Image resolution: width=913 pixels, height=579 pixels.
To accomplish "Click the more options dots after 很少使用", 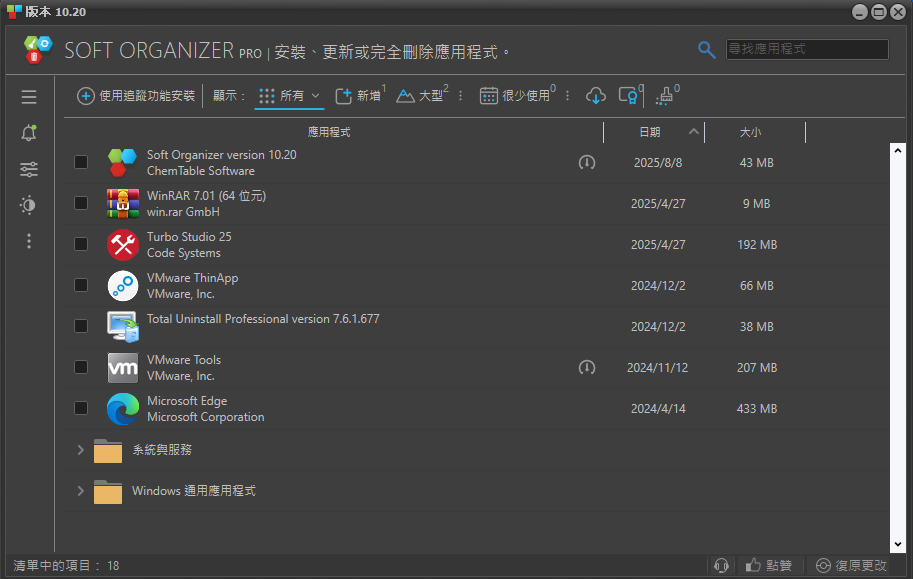I will click(x=568, y=96).
